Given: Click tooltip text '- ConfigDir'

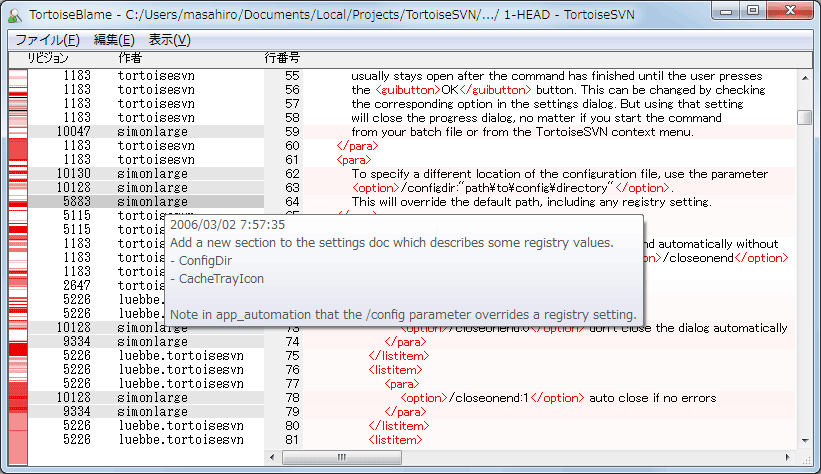Looking at the screenshot, I should [x=201, y=260].
